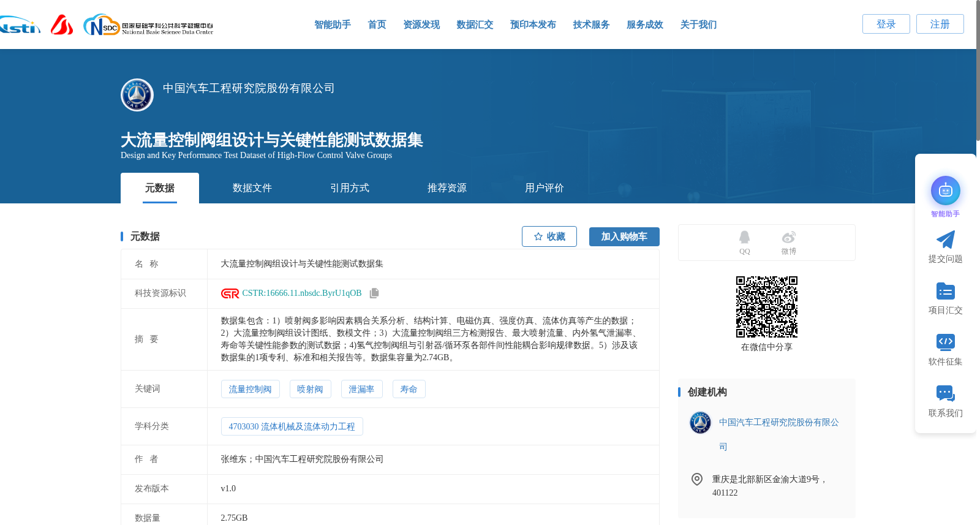The height and width of the screenshot is (525, 980).
Task: Switch to the 推荐资源 tab
Action: coord(447,188)
